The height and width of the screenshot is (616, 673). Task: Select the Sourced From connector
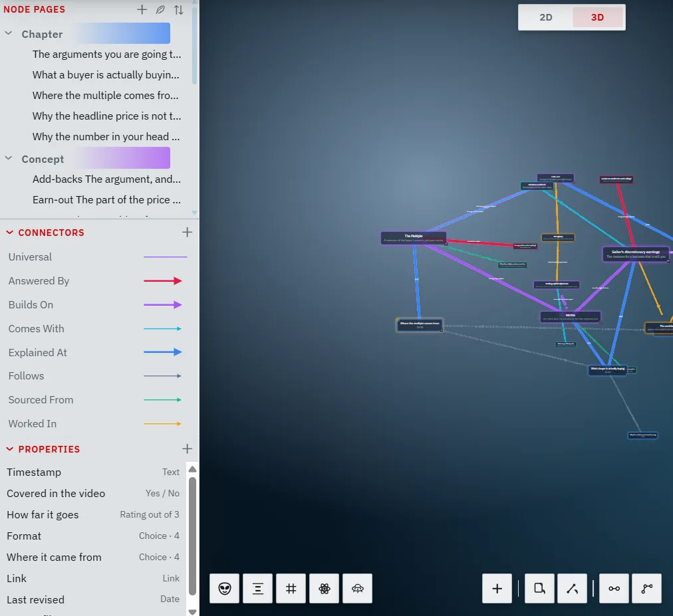pyautogui.click(x=98, y=400)
